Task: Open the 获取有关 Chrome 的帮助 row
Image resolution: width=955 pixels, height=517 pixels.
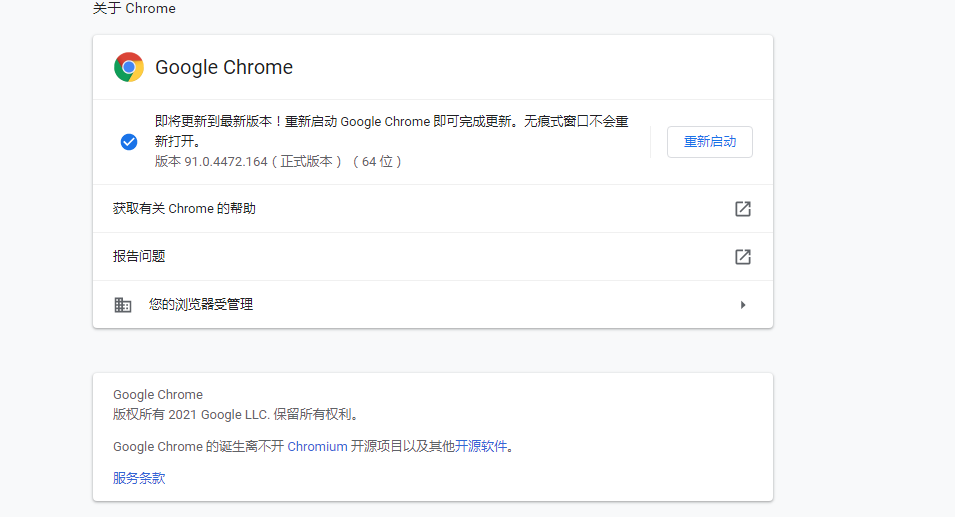Action: (432, 209)
